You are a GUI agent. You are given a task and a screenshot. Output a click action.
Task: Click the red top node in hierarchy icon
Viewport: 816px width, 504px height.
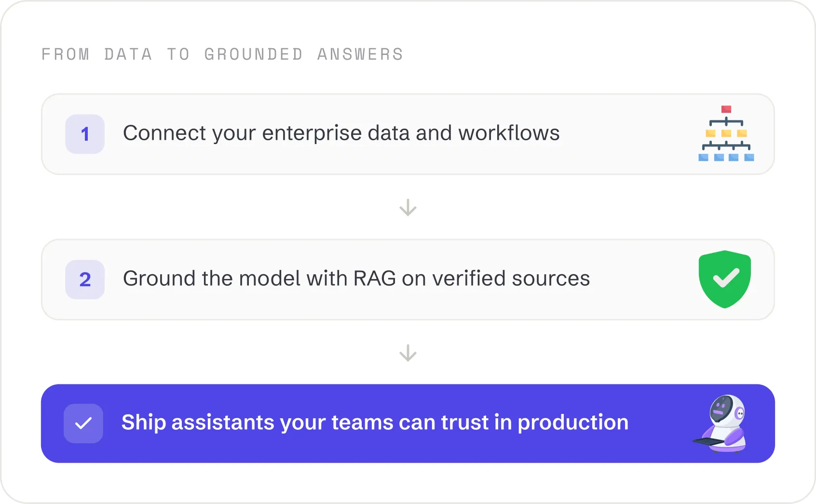click(726, 109)
